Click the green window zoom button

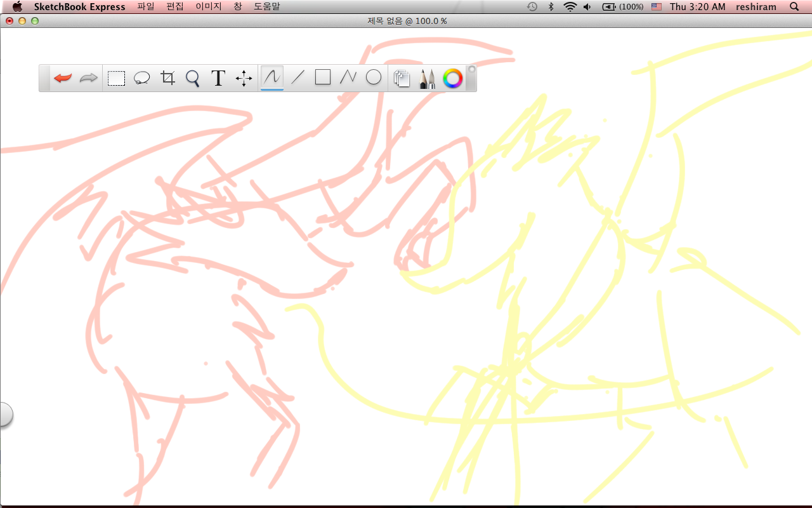(x=35, y=21)
